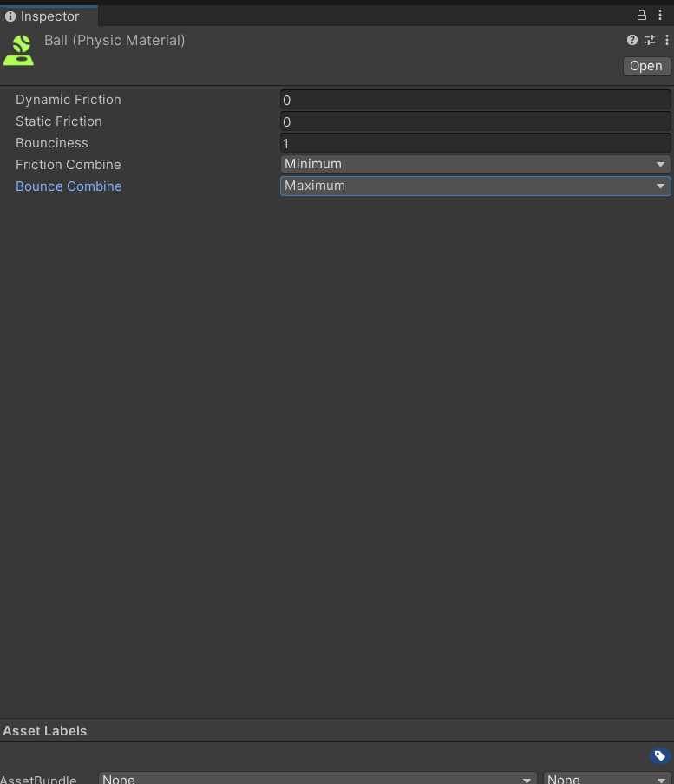Screen dimensions: 674x784
Task: Open the Inspector tab options menu
Action: tap(660, 15)
